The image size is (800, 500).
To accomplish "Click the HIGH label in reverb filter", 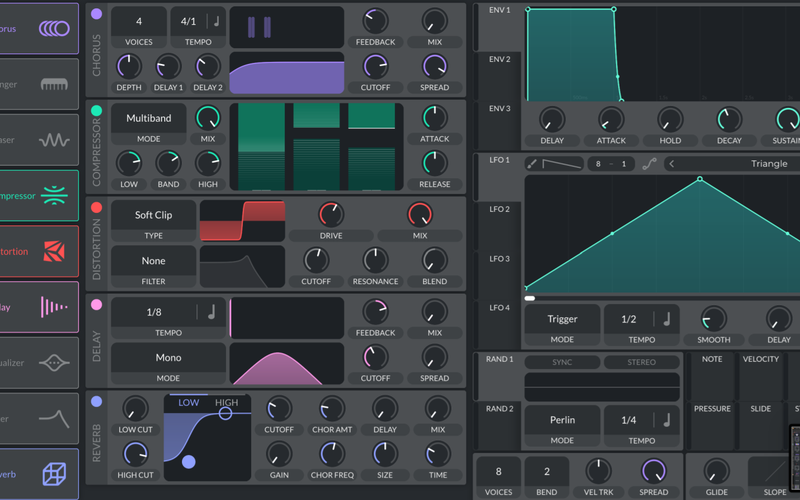I will 226,403.
